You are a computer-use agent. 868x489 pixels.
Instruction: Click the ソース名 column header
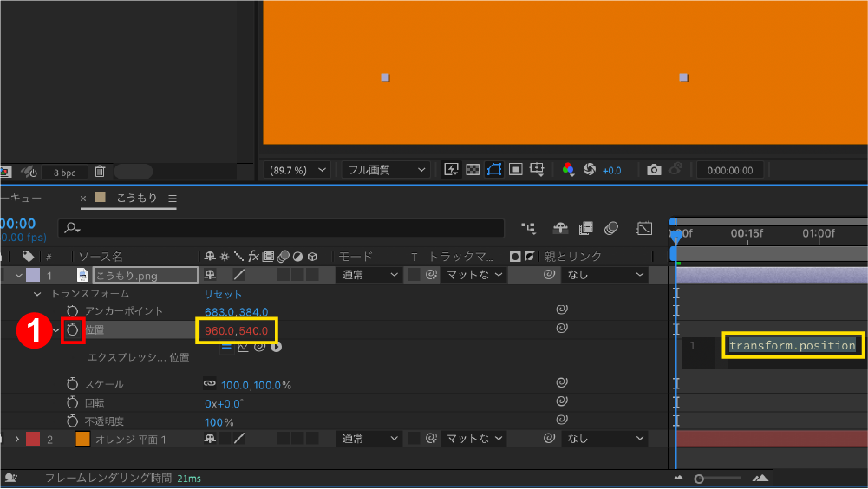point(101,257)
